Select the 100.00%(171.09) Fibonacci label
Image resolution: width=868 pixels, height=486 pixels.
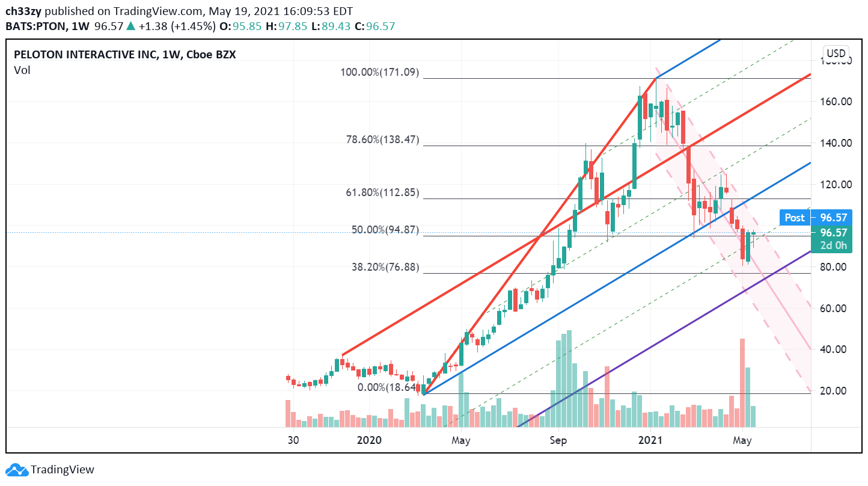379,73
